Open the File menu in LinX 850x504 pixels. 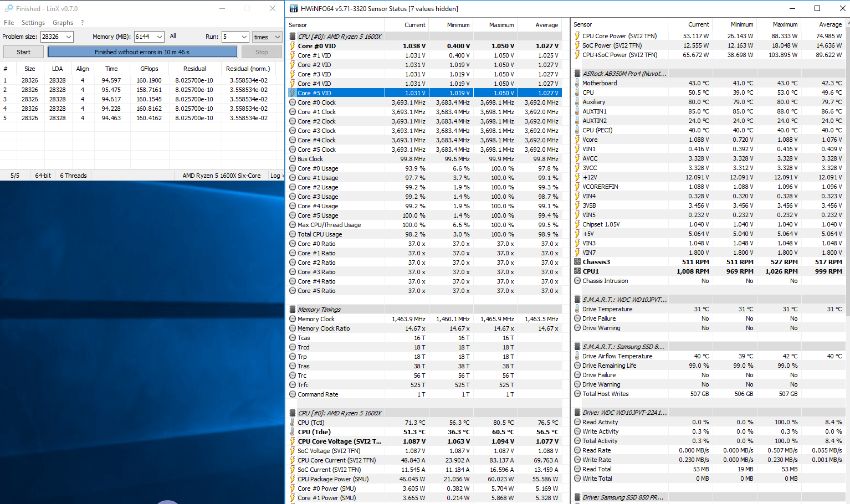pos(9,23)
